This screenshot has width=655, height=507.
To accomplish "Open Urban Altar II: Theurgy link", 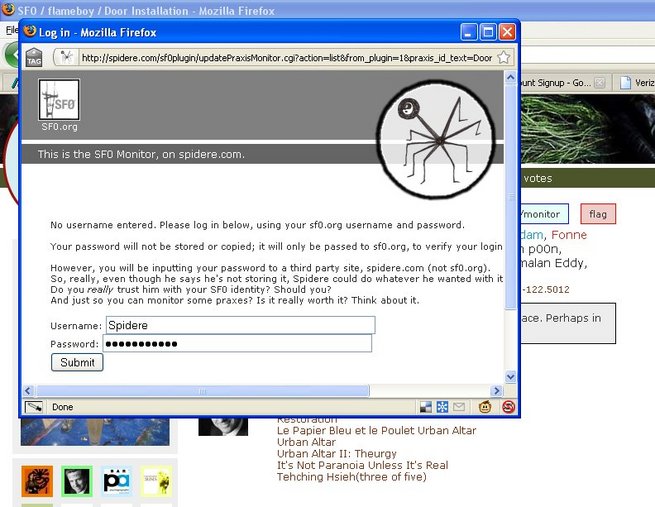I will [337, 454].
